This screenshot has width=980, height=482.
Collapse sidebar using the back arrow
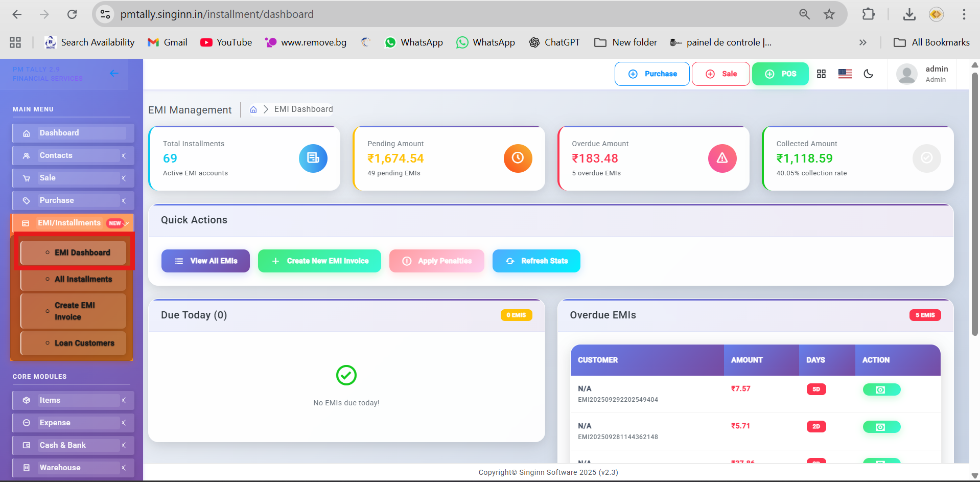pos(114,74)
